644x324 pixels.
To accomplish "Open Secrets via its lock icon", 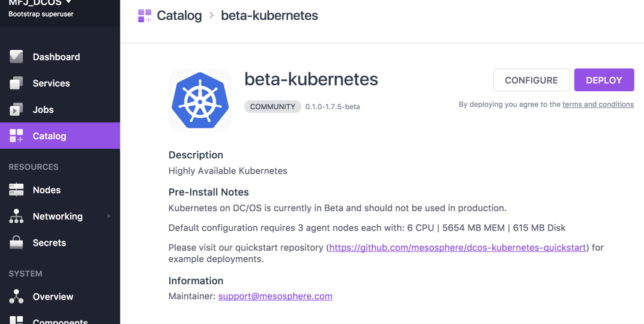I will point(16,243).
